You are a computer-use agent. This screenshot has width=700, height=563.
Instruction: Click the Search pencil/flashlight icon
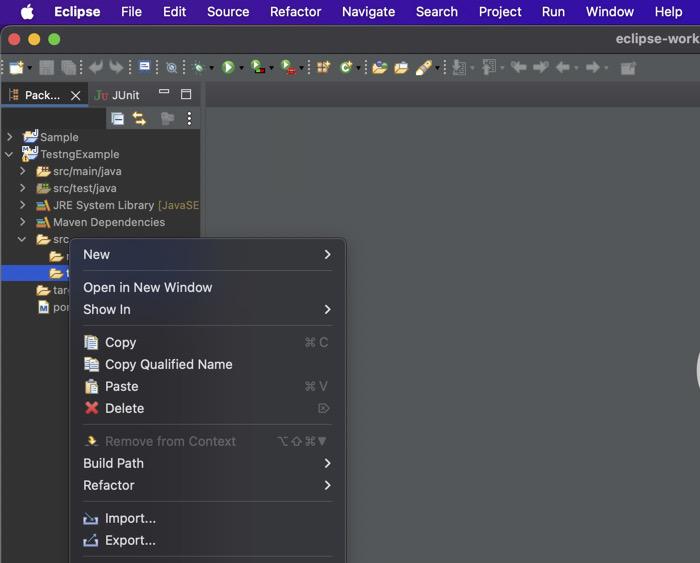click(x=423, y=68)
